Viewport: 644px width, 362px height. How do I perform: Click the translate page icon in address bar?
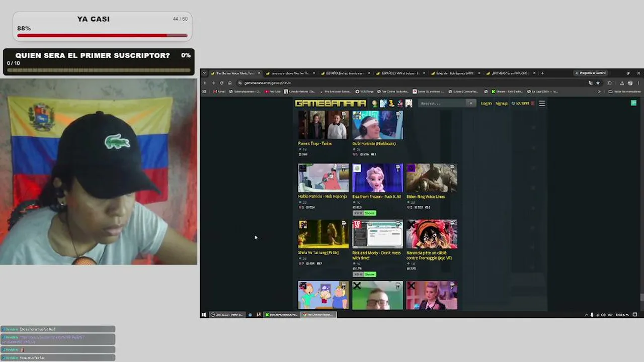point(590,83)
